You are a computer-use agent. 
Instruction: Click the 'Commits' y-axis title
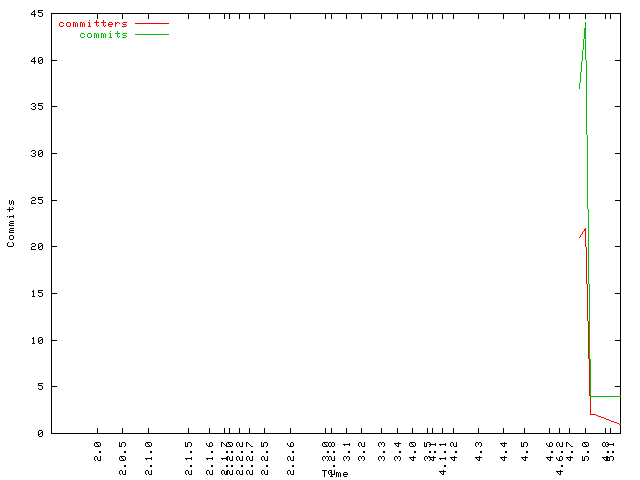[x=11, y=223]
